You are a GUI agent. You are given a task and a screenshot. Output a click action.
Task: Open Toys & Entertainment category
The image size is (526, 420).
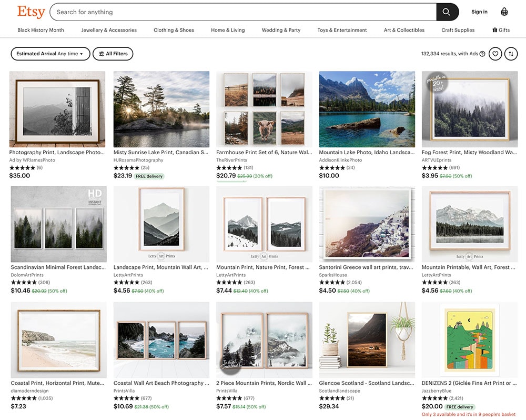tap(342, 30)
